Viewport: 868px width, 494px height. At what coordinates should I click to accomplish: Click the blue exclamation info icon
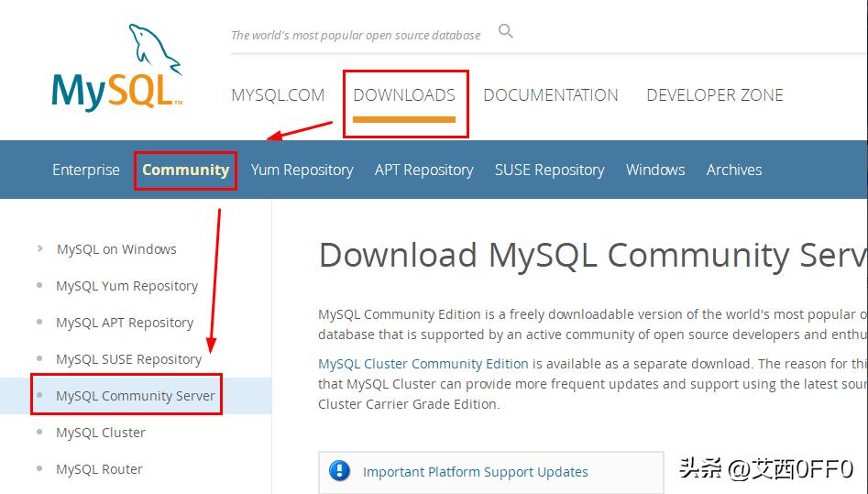339,471
